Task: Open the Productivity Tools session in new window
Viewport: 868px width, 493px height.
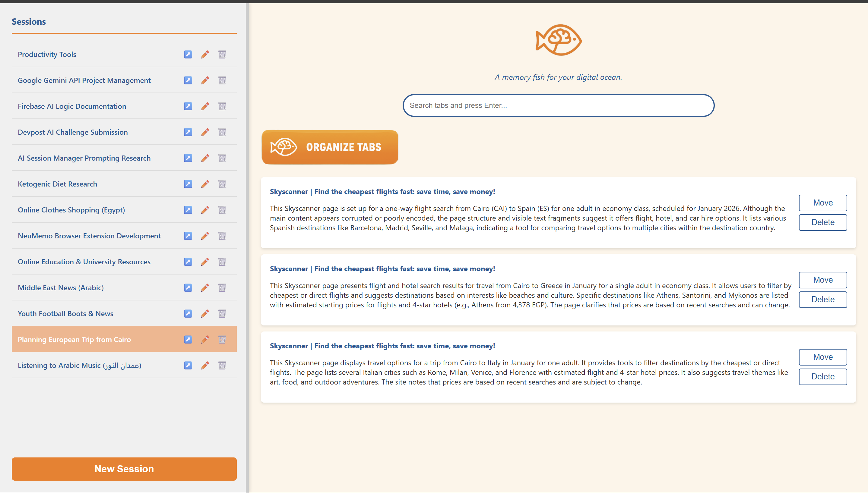Action: [188, 55]
